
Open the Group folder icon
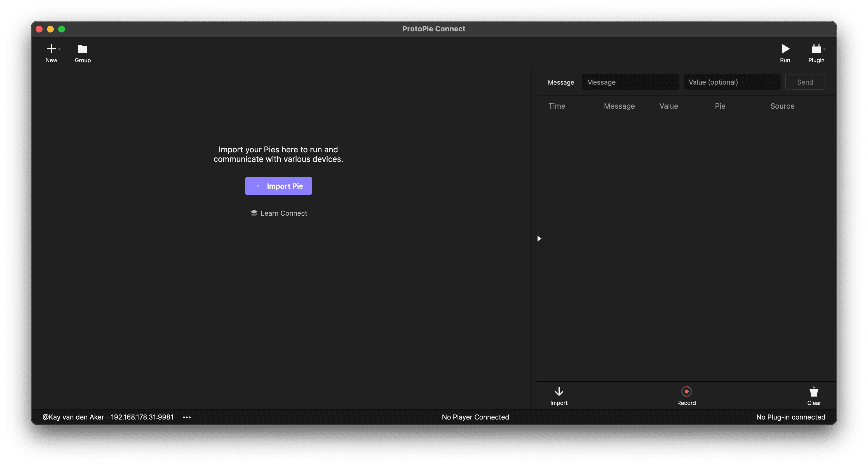(82, 48)
